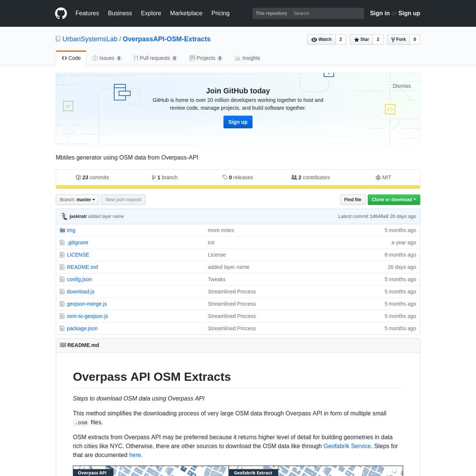Open the UrbanSystemsLab owner link
Screen dimensions: 476x476
pos(90,39)
